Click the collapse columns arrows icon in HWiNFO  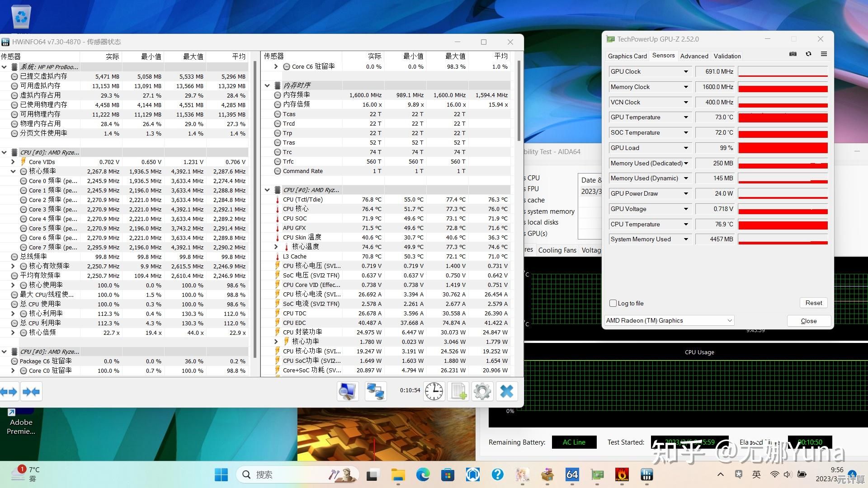click(x=31, y=392)
